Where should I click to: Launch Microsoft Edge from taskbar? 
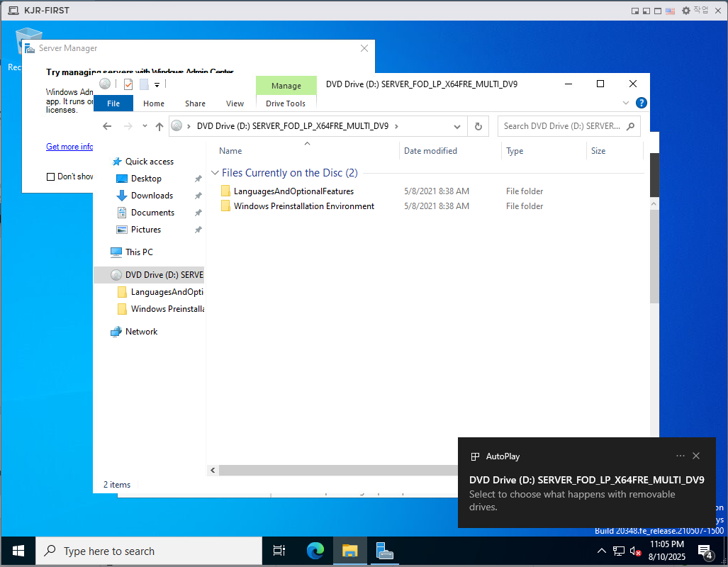pos(315,551)
